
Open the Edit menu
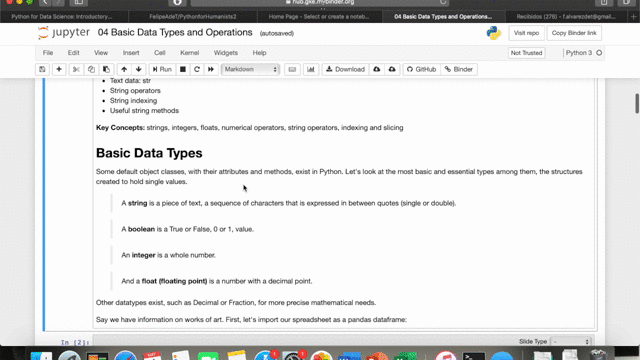pyautogui.click(x=73, y=53)
